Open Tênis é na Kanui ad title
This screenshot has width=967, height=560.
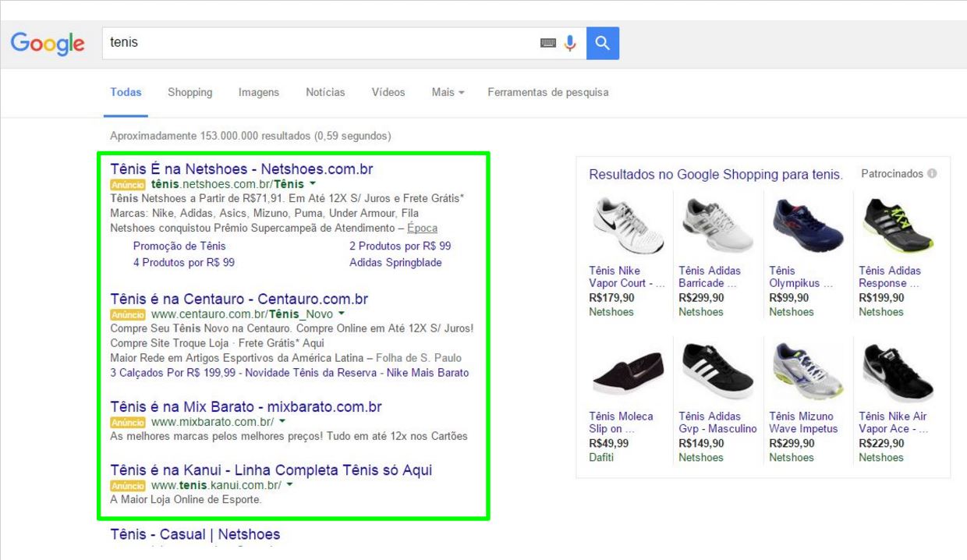pos(271,470)
